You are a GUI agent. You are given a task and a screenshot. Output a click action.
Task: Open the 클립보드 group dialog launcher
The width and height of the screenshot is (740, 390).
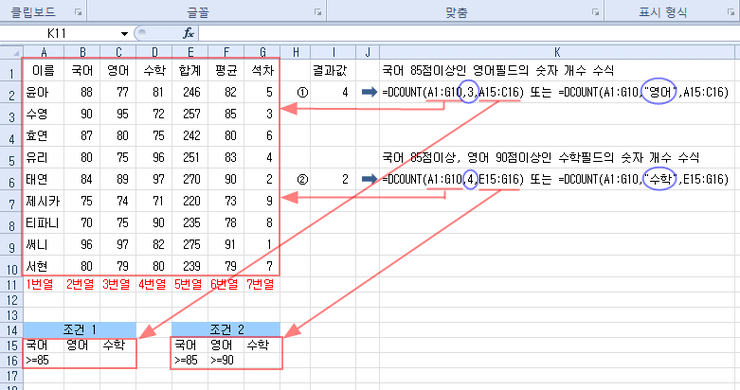tap(78, 12)
